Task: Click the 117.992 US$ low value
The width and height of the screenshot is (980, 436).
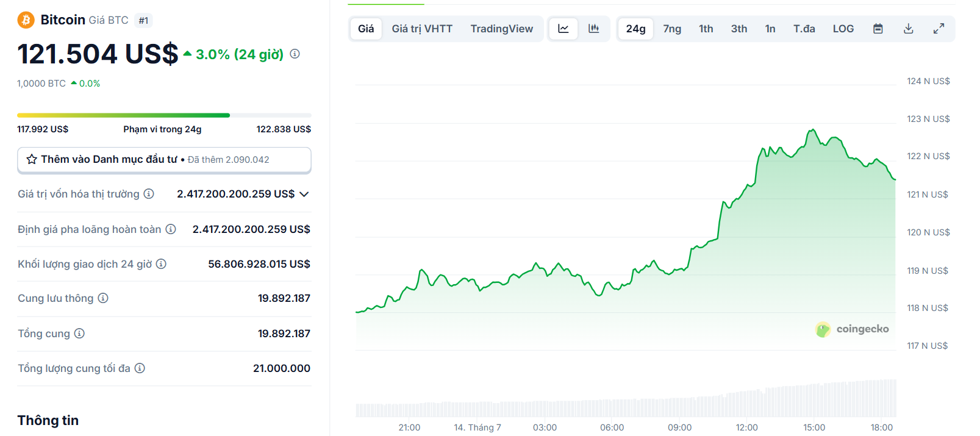Action: [x=43, y=129]
